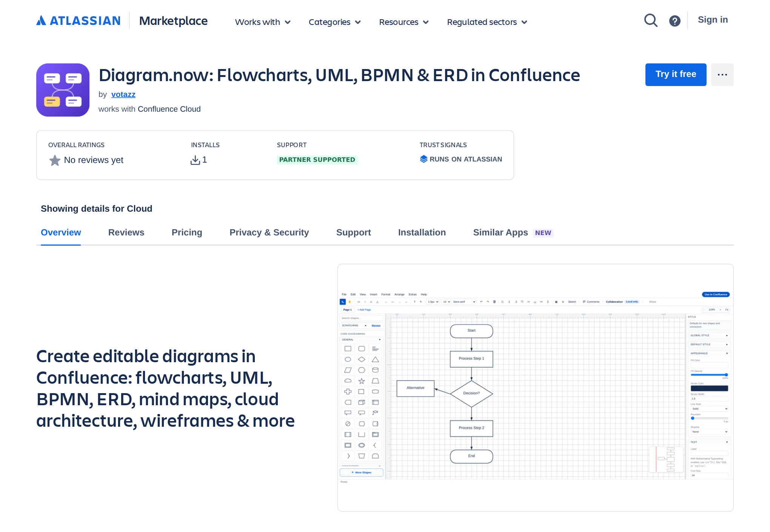
Task: Switch to the Pricing tab
Action: pyautogui.click(x=187, y=232)
